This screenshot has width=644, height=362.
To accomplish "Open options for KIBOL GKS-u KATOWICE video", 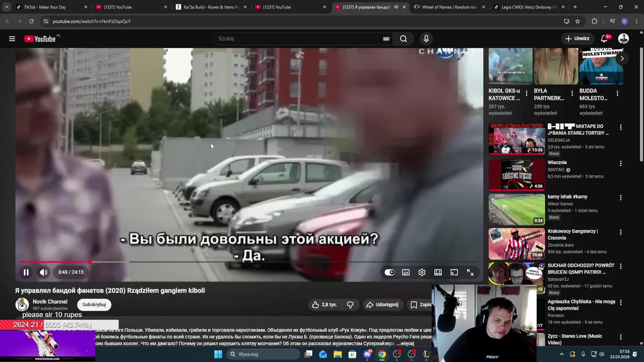I will click(527, 94).
